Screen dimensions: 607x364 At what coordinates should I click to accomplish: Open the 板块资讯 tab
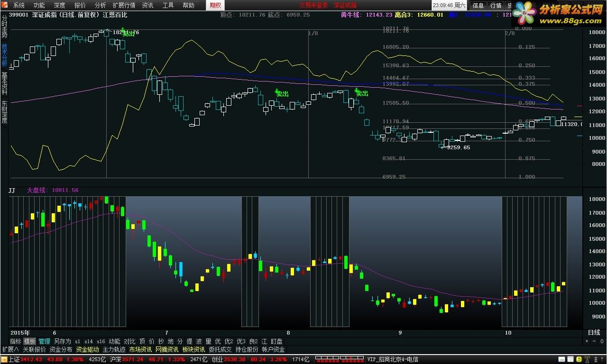pyautogui.click(x=194, y=349)
